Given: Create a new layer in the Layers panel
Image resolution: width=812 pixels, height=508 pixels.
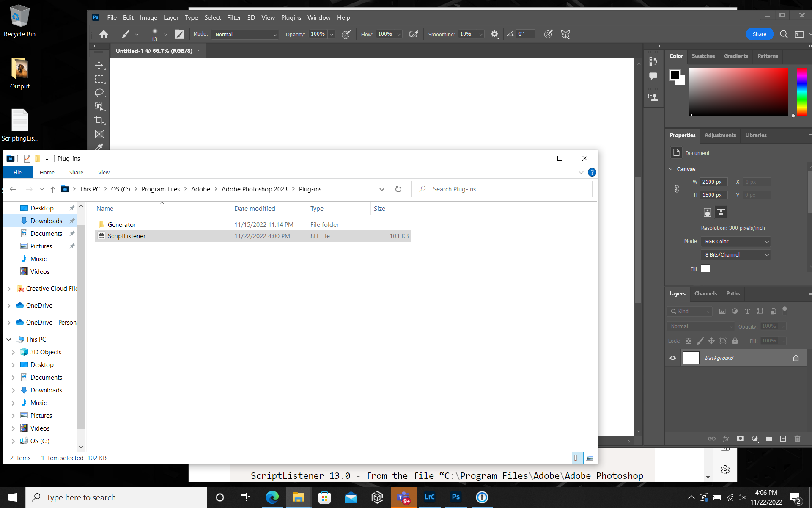Looking at the screenshot, I should point(783,439).
